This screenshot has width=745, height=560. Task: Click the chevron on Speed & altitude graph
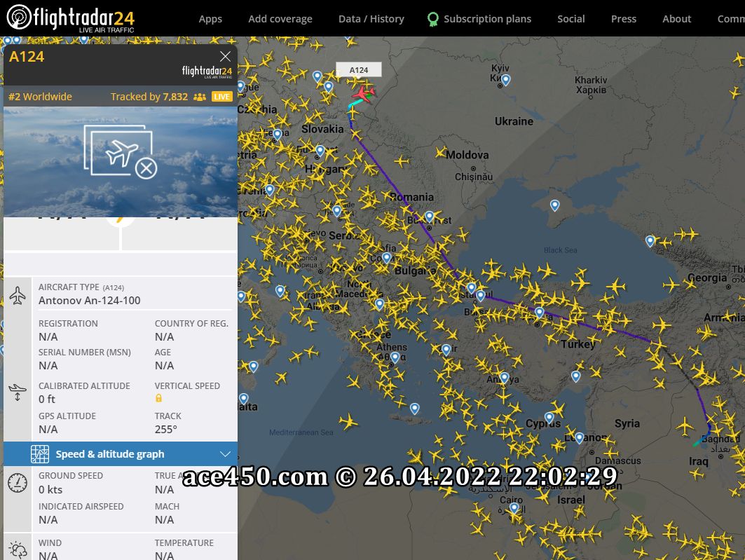coord(225,454)
